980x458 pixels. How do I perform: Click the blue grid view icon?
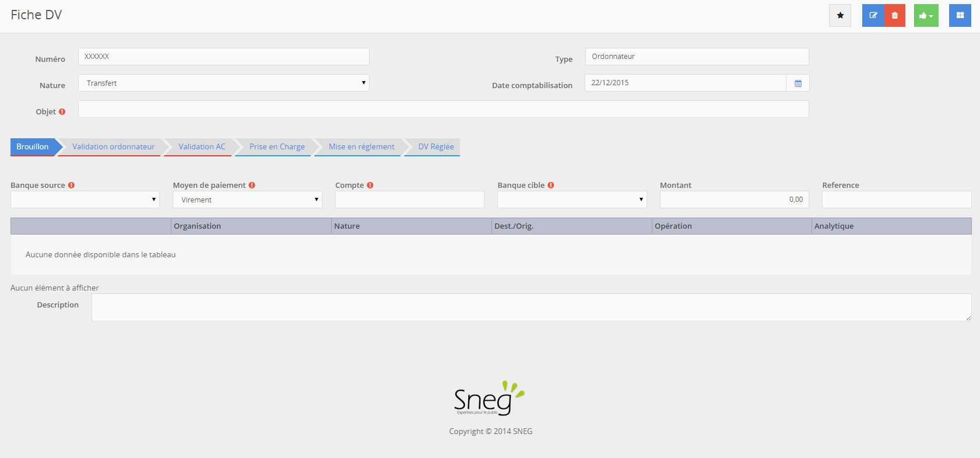pyautogui.click(x=960, y=16)
